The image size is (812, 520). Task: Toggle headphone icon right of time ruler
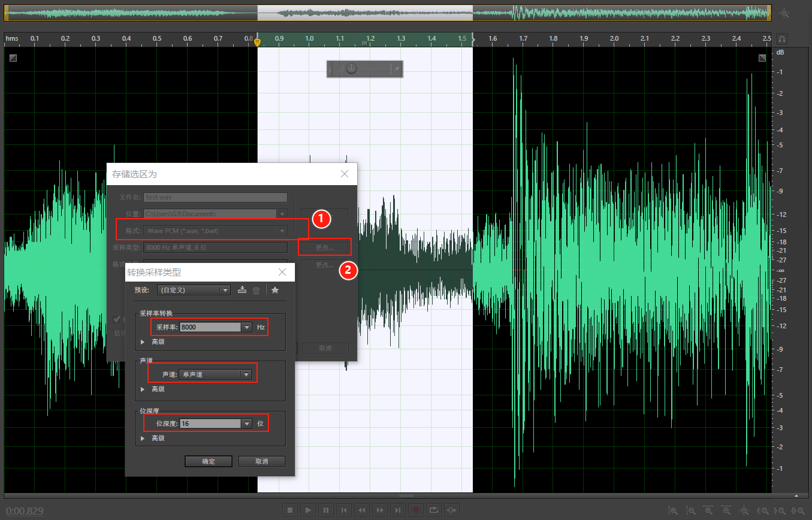coord(781,38)
